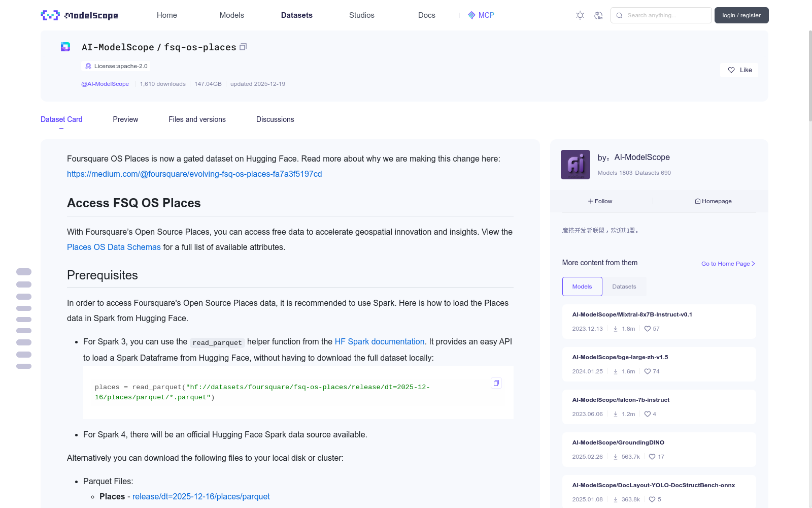The image size is (812, 508).
Task: Switch to the Files and versions tab
Action: coord(197,119)
